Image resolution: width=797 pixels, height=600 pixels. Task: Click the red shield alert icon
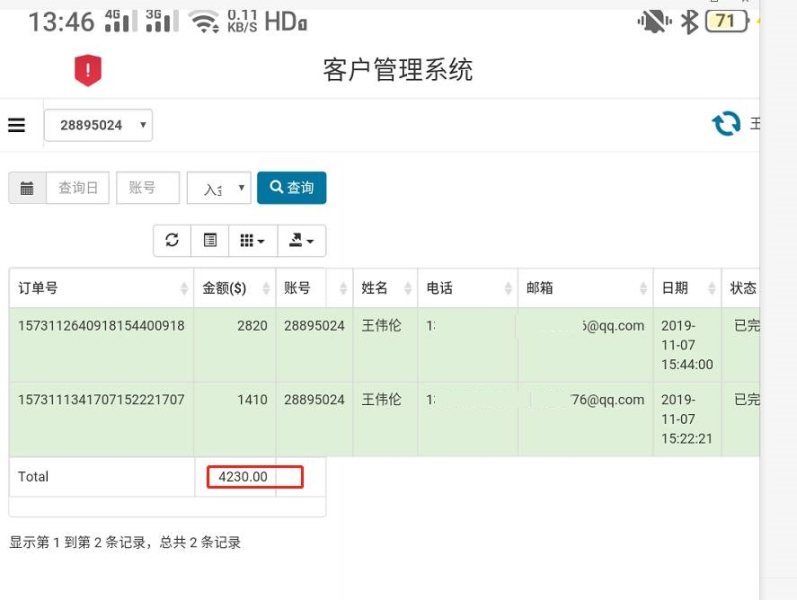coord(88,70)
